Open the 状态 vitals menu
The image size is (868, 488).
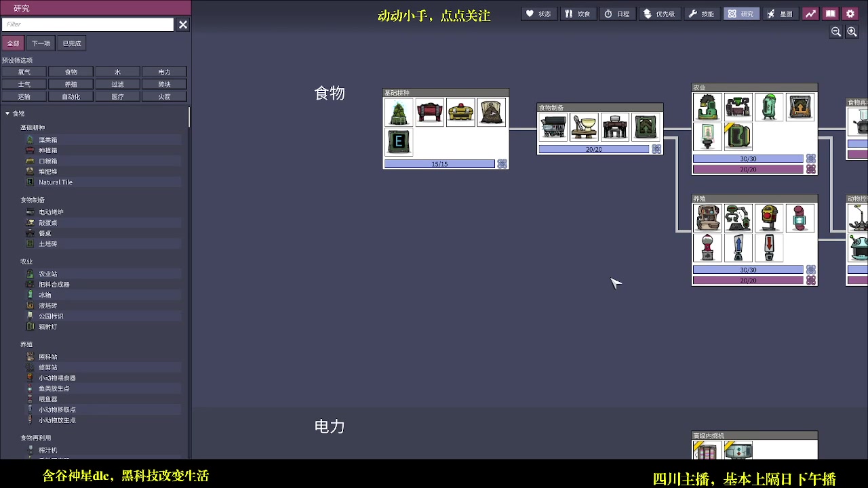[x=539, y=14]
